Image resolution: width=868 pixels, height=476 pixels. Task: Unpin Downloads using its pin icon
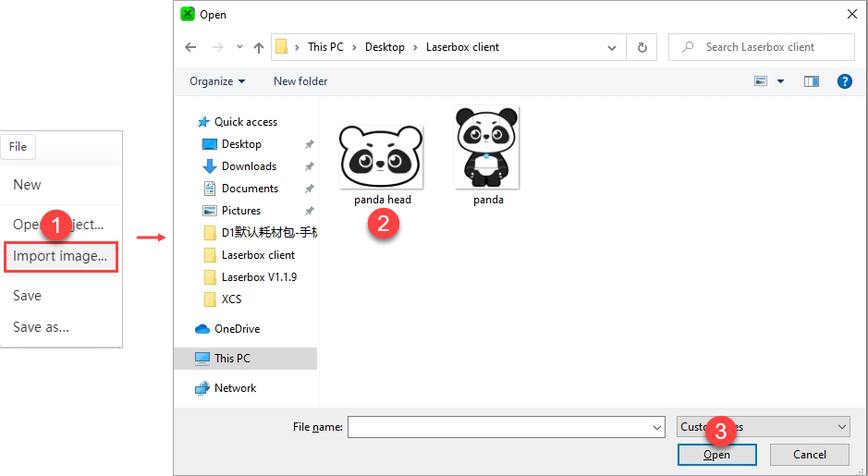point(310,166)
